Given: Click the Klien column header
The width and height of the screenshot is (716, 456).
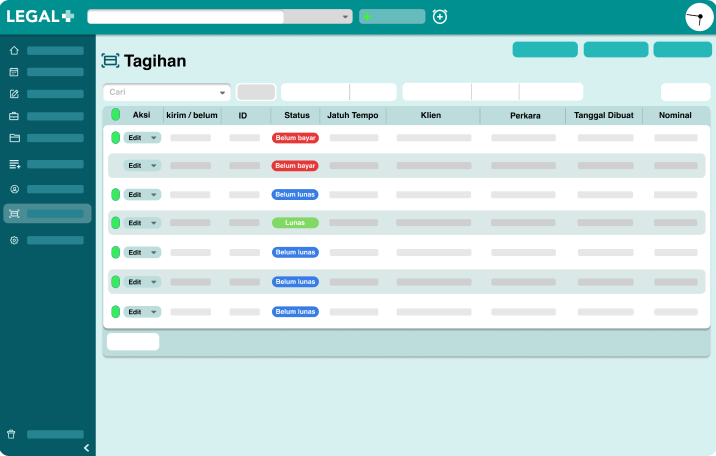Looking at the screenshot, I should point(431,115).
